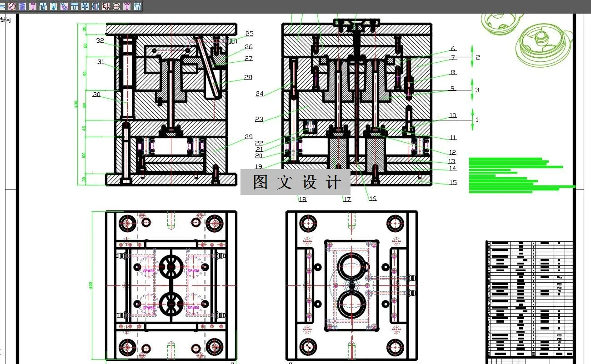Select part balloon number 13

[x=451, y=161]
